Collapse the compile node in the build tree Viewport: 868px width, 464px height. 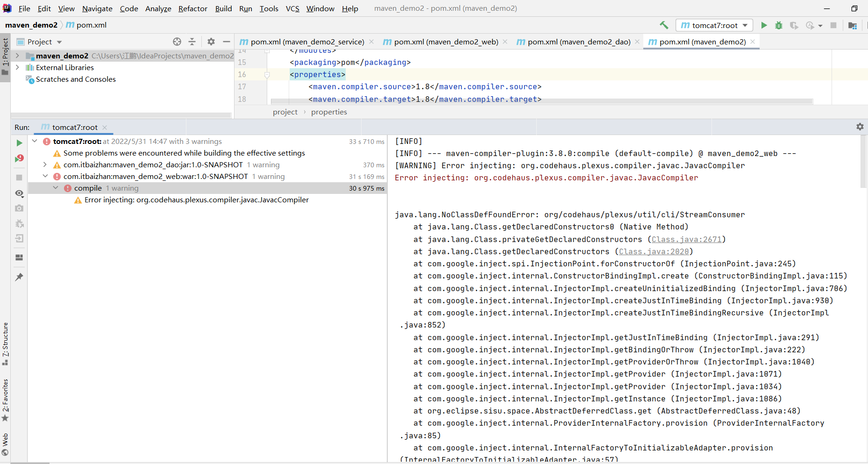56,188
